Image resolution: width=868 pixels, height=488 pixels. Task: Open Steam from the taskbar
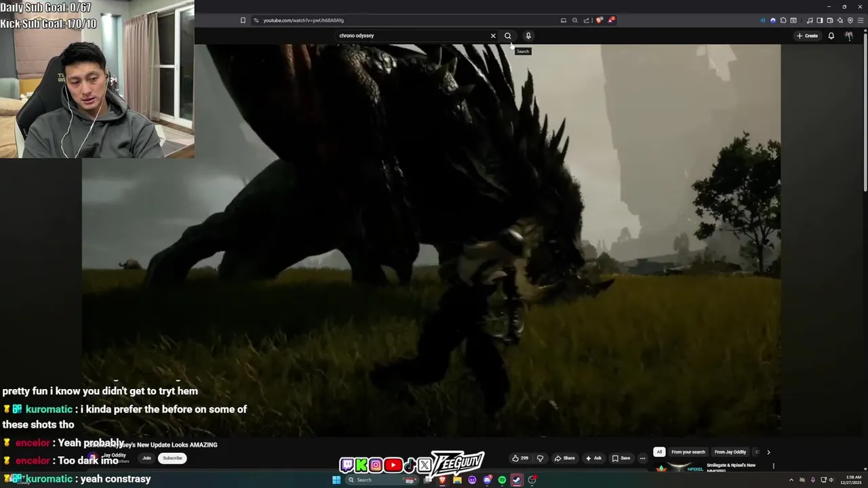tap(517, 480)
